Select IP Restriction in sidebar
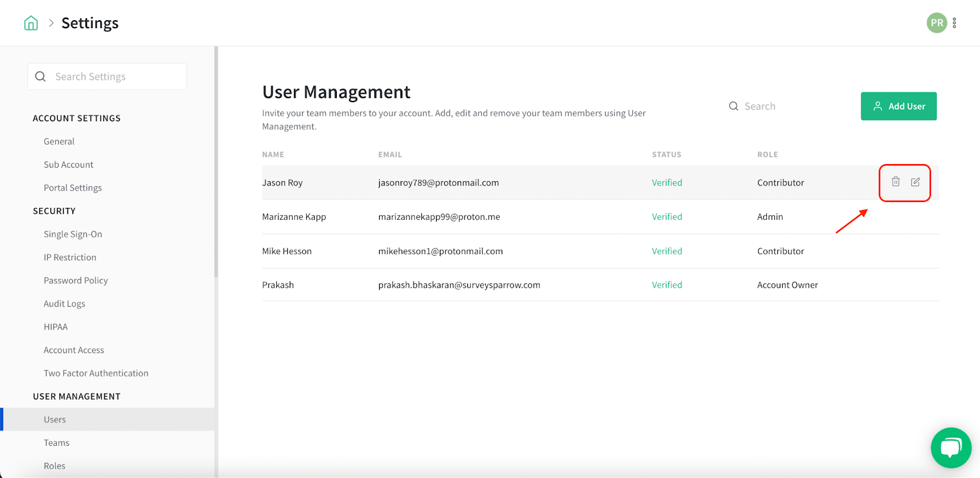980x478 pixels. [x=70, y=258]
